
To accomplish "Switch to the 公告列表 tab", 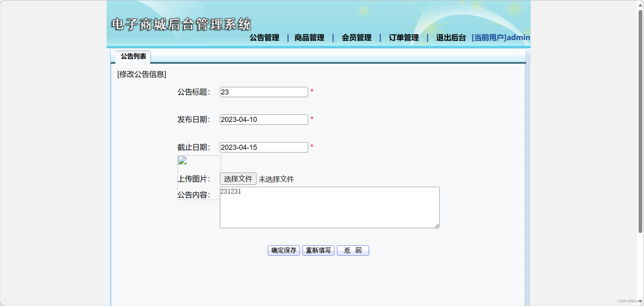I will point(133,56).
